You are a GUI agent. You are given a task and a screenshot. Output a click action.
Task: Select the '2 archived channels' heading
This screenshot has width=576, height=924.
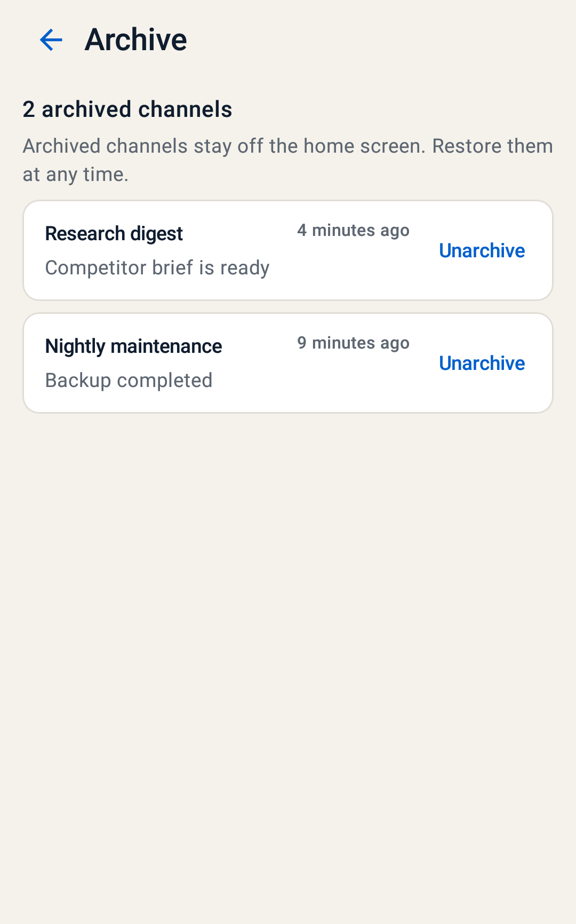127,109
